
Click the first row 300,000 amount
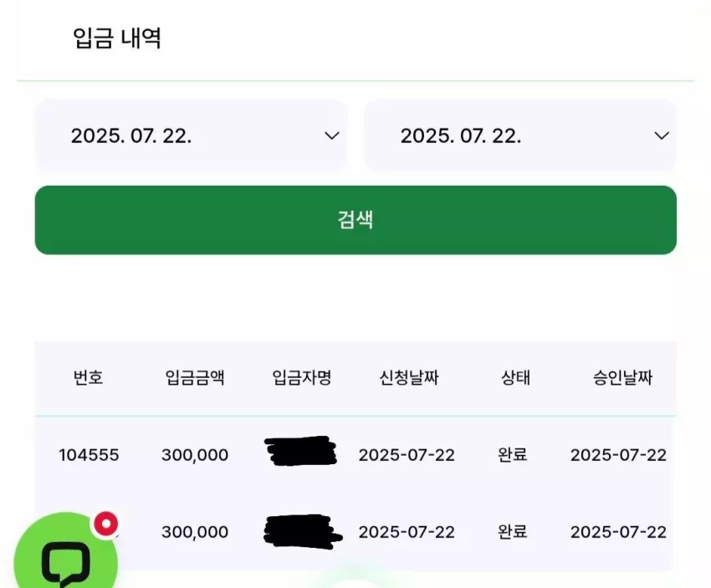[195, 455]
